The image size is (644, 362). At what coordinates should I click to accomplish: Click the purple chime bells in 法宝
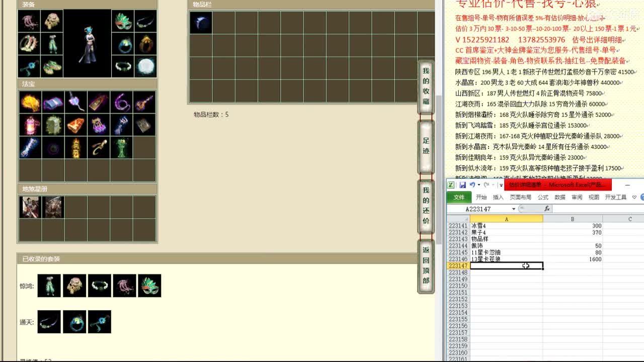coord(99,125)
